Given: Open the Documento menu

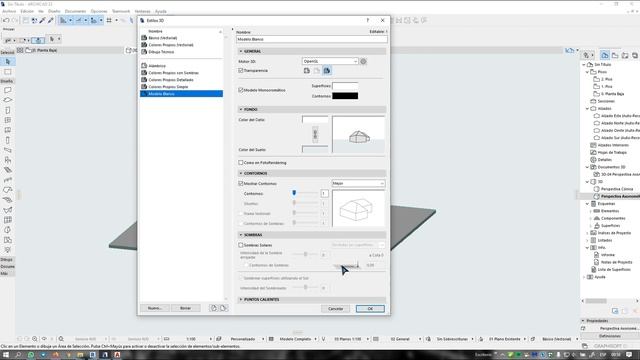Looking at the screenshot, I should pyautogui.click(x=76, y=11).
